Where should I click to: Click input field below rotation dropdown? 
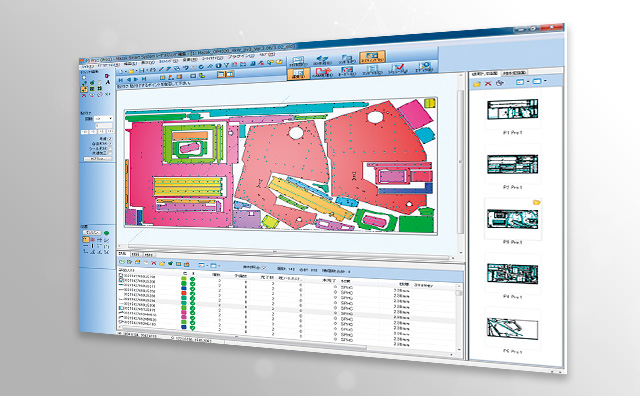point(103,126)
